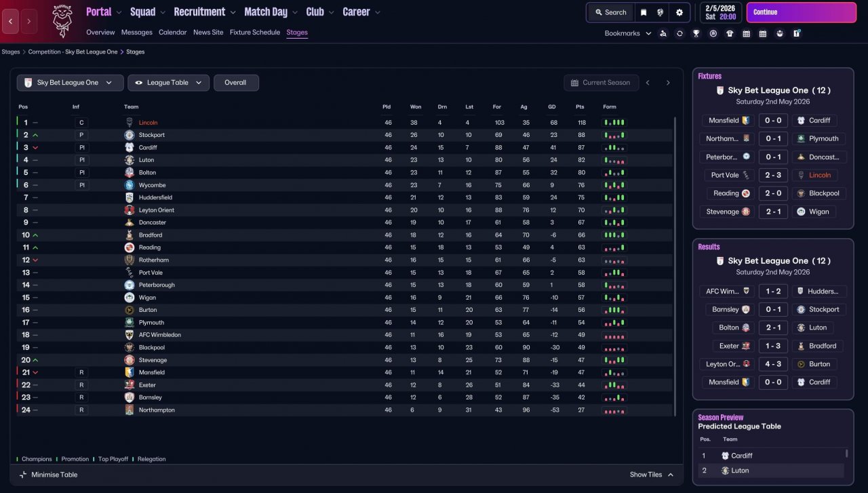Click the Northampton badge in league table

coord(130,410)
